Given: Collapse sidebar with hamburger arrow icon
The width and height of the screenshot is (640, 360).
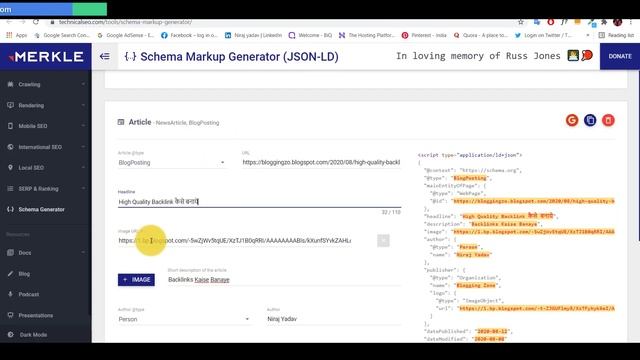Looking at the screenshot, I should (104, 56).
